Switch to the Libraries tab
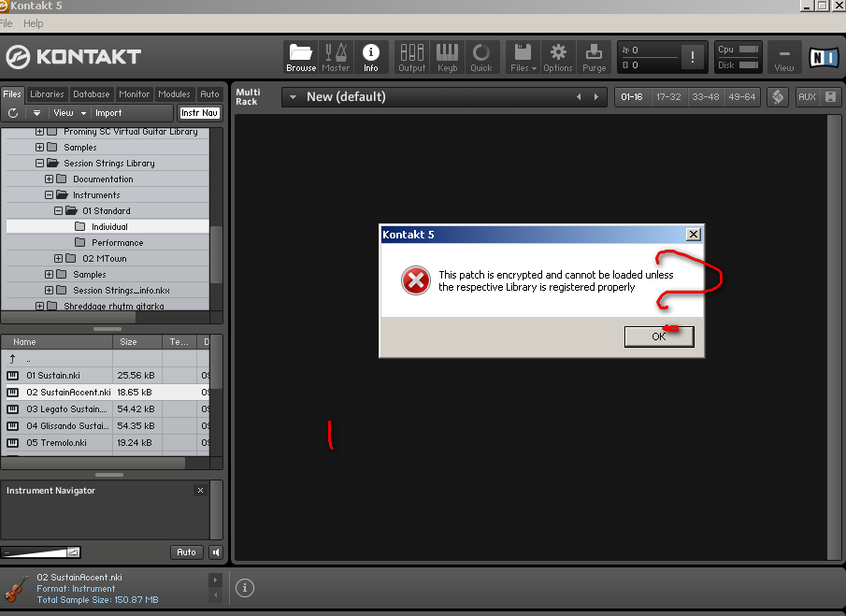This screenshot has height=616, width=846. pyautogui.click(x=47, y=93)
